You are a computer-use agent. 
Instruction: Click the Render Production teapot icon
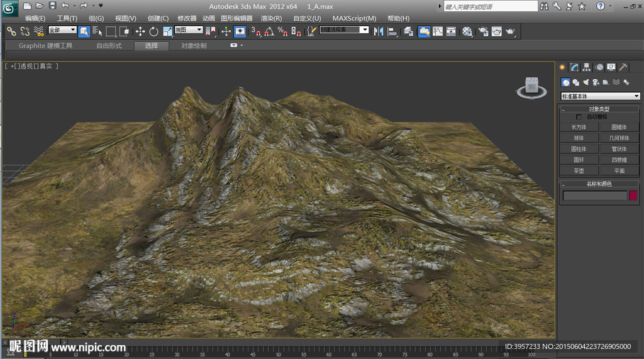tap(510, 31)
